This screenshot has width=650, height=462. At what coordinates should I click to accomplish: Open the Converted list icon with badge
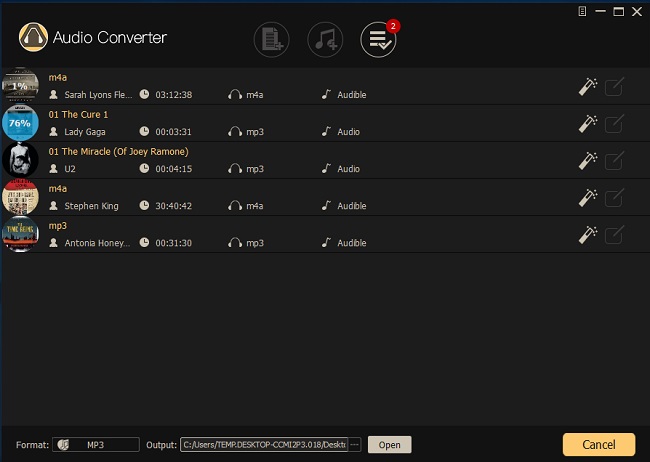tap(378, 39)
